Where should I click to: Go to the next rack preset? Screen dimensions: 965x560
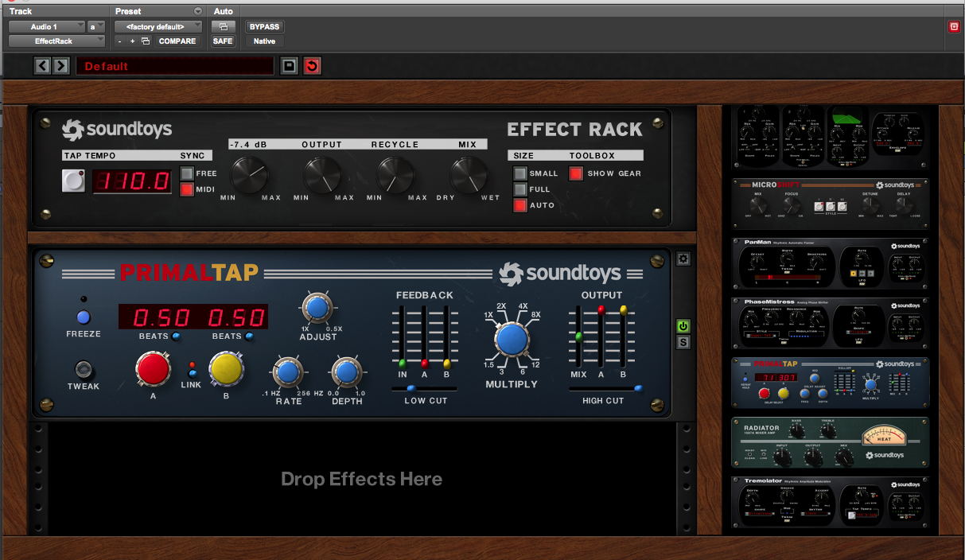pyautogui.click(x=60, y=65)
